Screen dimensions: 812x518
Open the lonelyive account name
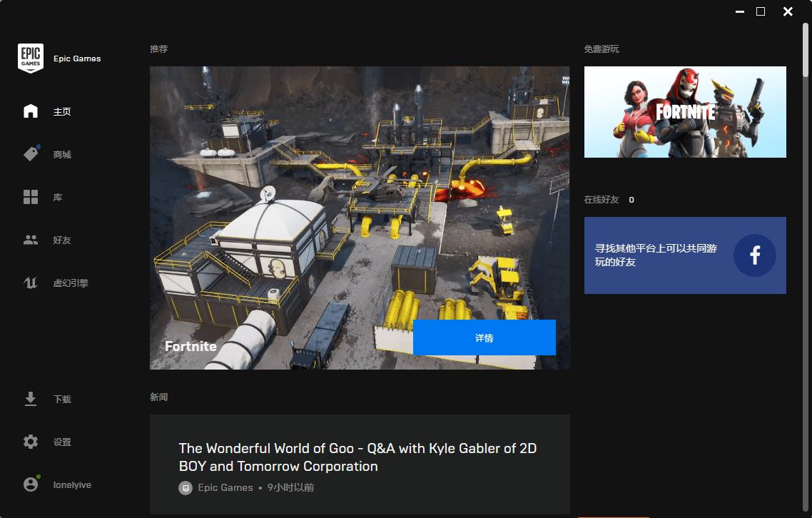(72, 485)
